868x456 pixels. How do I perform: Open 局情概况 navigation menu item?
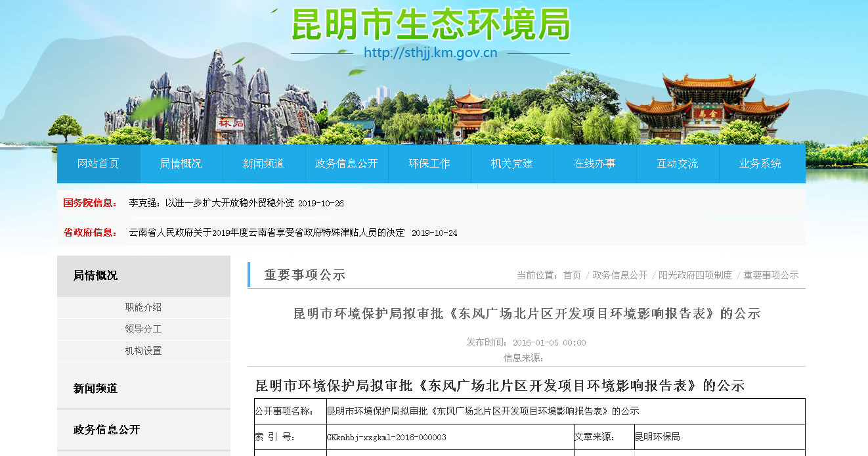tap(181, 164)
